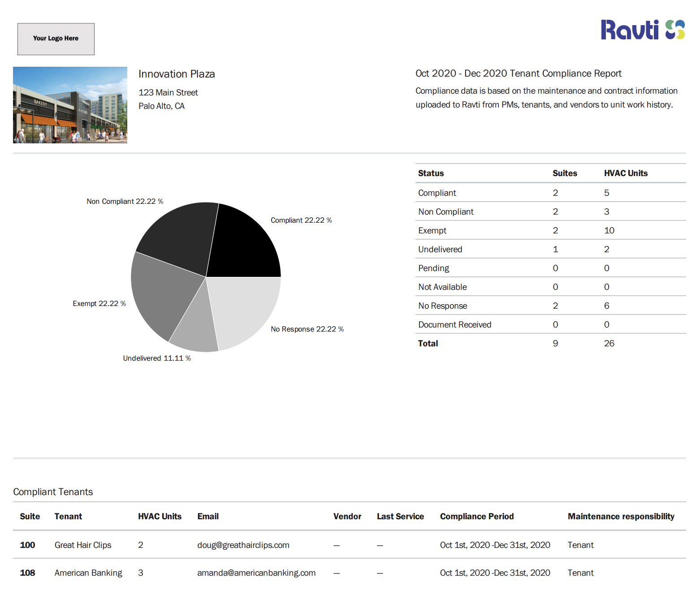The height and width of the screenshot is (612, 700).
Task: Click the Compliant Tenants section heading
Action: coord(53,491)
